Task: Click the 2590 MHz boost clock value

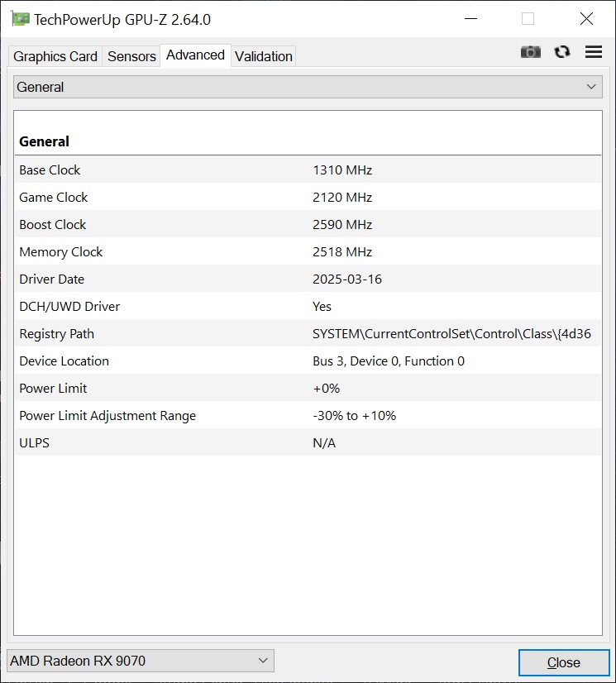Action: pos(342,225)
